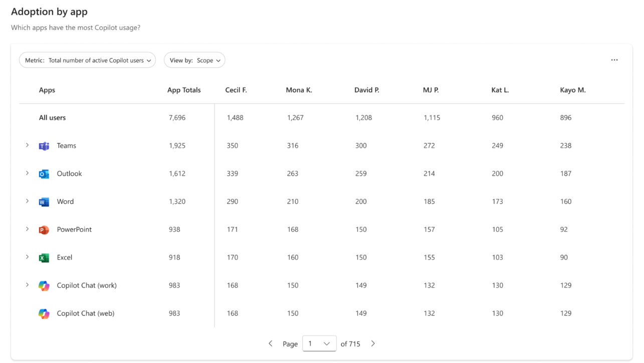The width and height of the screenshot is (644, 363).
Task: Click the Cecil F. column header
Action: pos(236,90)
